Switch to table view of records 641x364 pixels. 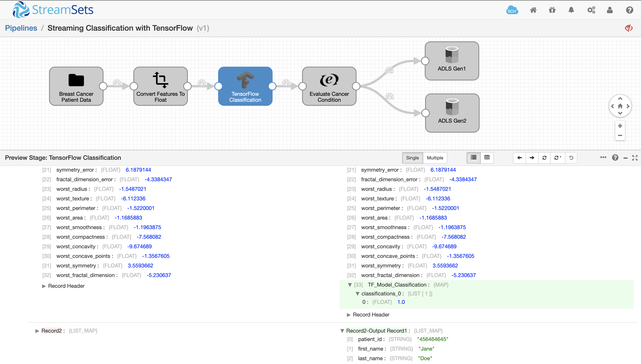point(487,158)
